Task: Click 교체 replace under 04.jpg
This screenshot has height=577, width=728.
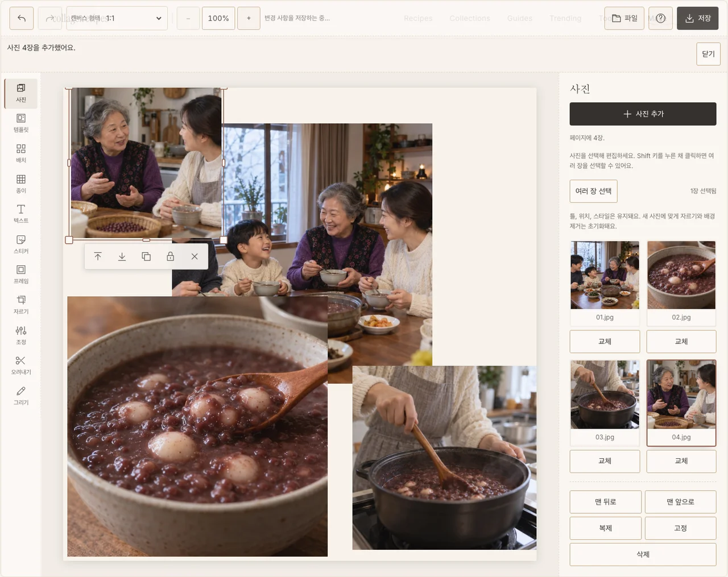Action: point(681,461)
